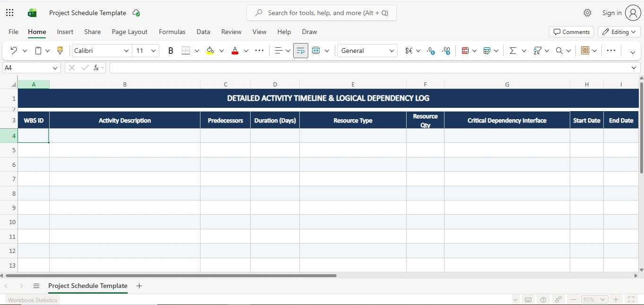Viewport: 644px width, 305px height.
Task: Click the Insert Function fx button
Action: 96,68
